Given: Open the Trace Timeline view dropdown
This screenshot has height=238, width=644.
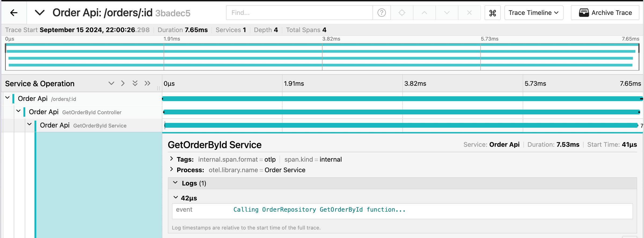Looking at the screenshot, I should click(x=533, y=13).
